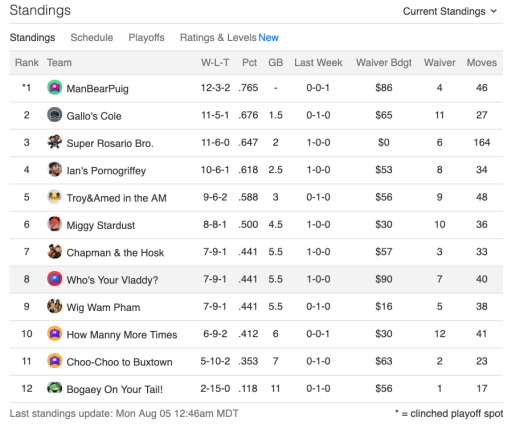
Task: Click Troy&Amed in the AM avatar
Action: pos(54,197)
